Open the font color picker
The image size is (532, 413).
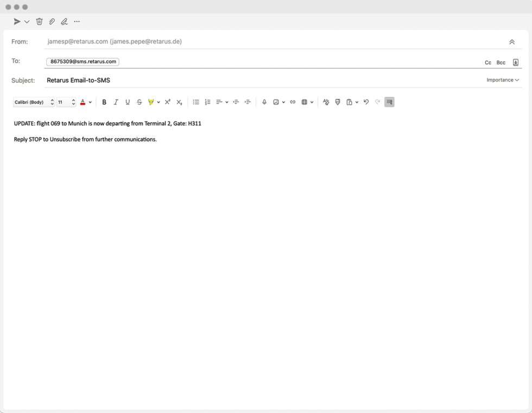[x=83, y=102]
